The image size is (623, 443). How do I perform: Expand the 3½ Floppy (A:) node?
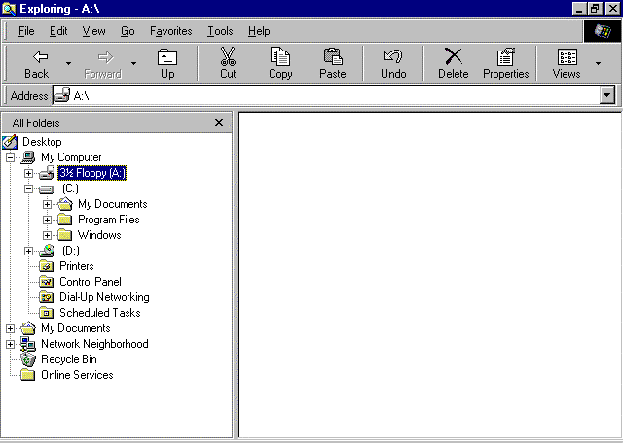click(x=28, y=173)
